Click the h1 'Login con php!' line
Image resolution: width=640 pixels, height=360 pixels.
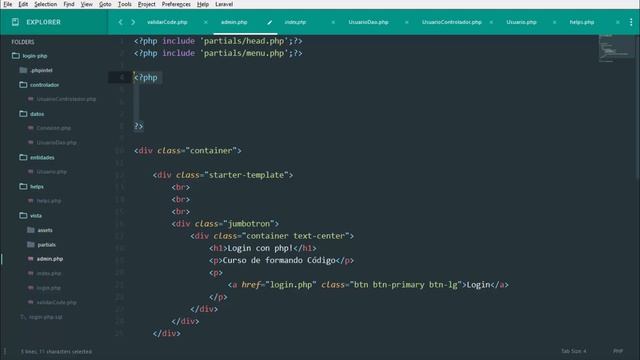tap(263, 248)
